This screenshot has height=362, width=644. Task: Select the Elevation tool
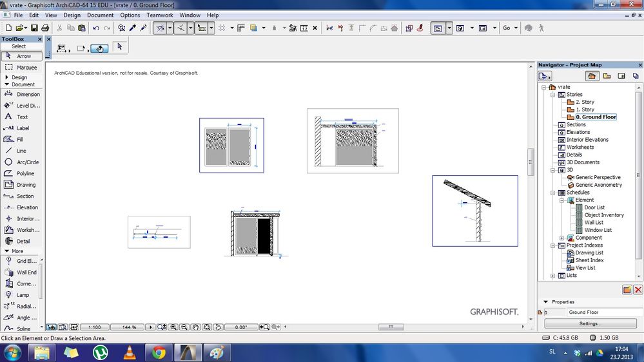[x=22, y=207]
